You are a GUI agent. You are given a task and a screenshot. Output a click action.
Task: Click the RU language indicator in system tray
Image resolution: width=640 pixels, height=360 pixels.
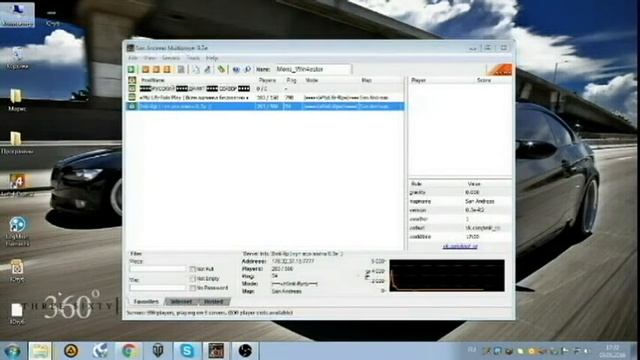(472, 350)
